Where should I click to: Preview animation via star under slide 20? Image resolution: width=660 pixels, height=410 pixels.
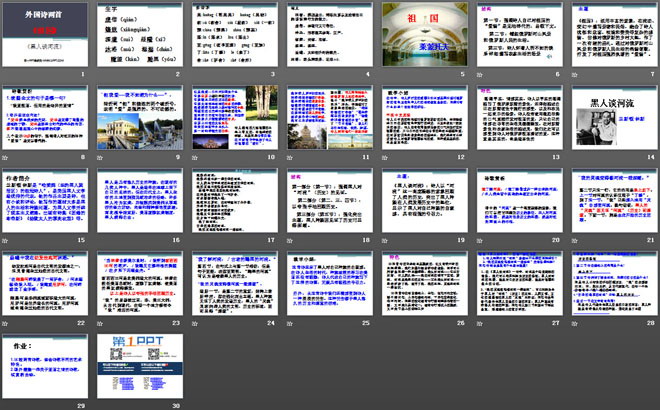[x=479, y=240]
